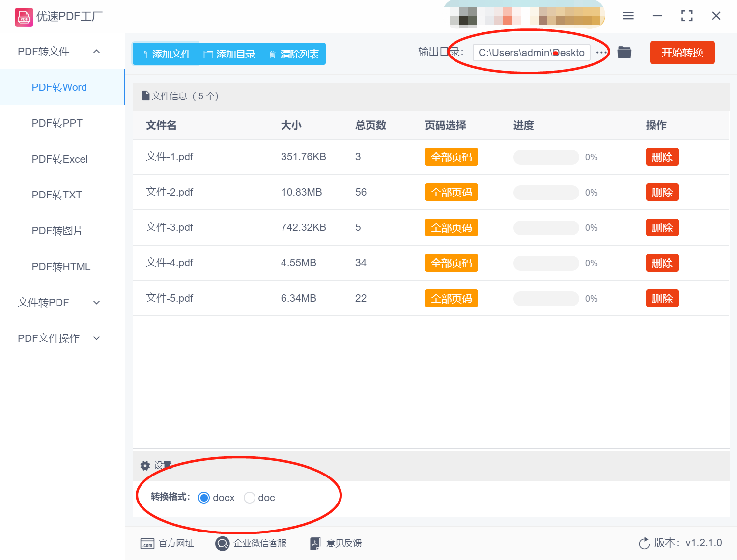Click file name 文件-1.pdf
Image resolution: width=737 pixels, height=560 pixels.
coord(170,157)
